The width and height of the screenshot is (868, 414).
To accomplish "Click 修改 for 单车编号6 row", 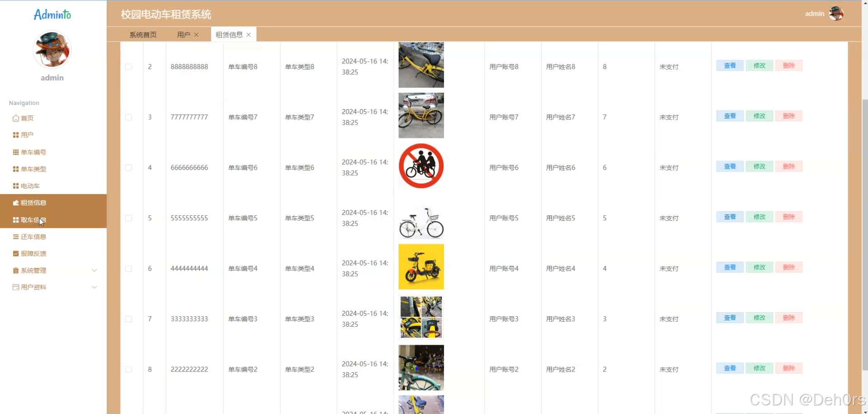I will coord(759,167).
